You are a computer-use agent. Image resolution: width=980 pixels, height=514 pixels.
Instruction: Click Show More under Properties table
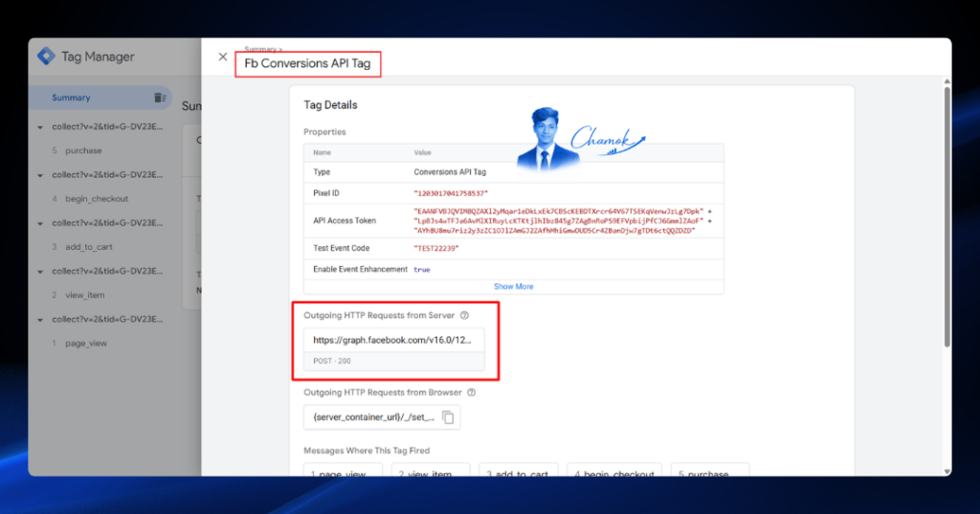point(514,286)
